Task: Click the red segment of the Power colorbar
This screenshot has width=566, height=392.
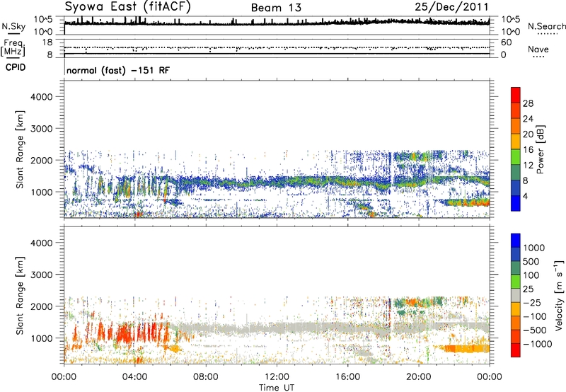Action: tap(516, 95)
